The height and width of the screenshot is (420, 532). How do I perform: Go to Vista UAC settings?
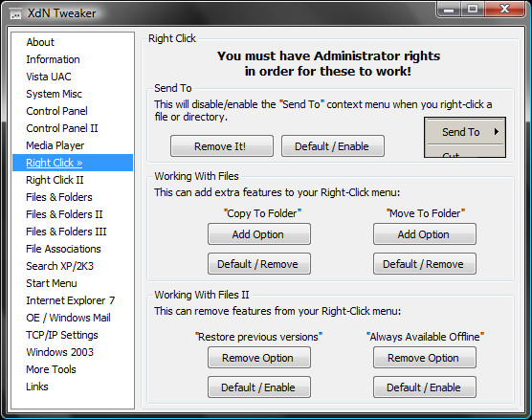(49, 77)
